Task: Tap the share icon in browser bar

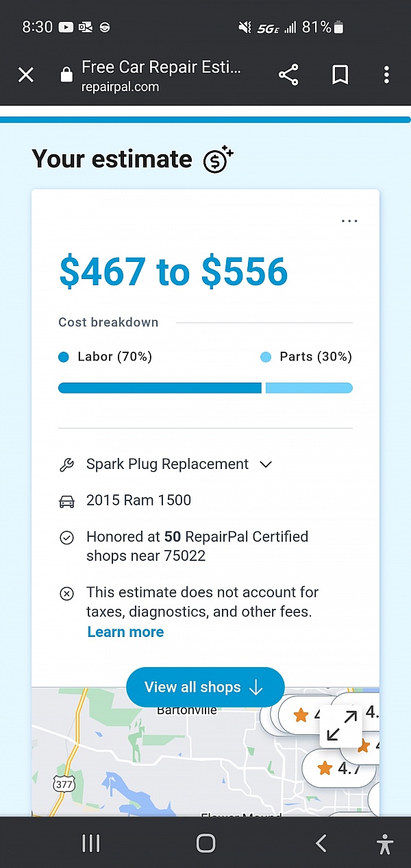Action: coord(288,75)
